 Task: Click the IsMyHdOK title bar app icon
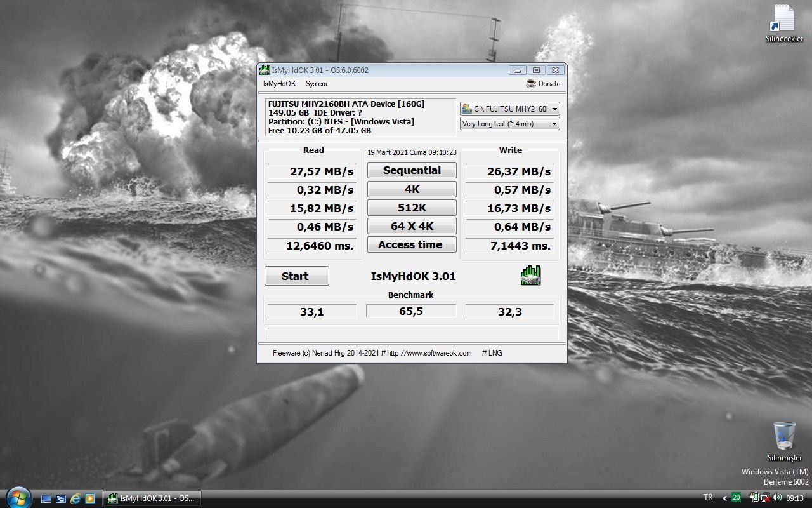(x=265, y=70)
